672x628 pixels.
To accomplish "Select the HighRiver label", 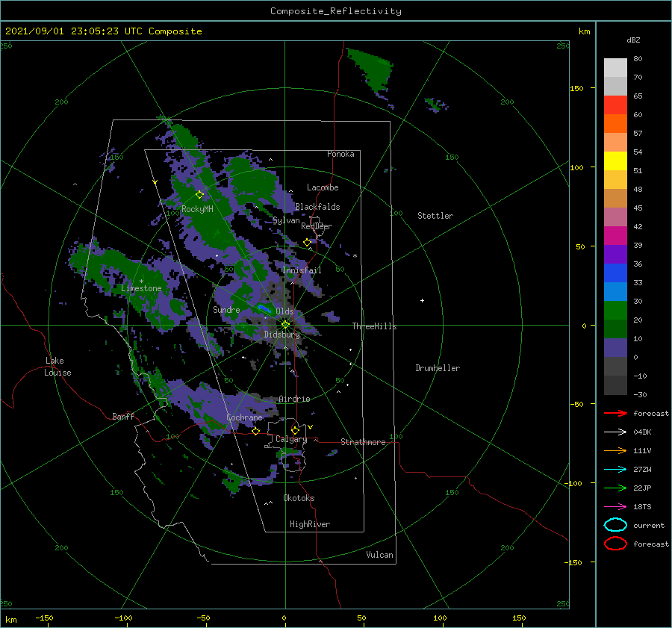I will (310, 524).
